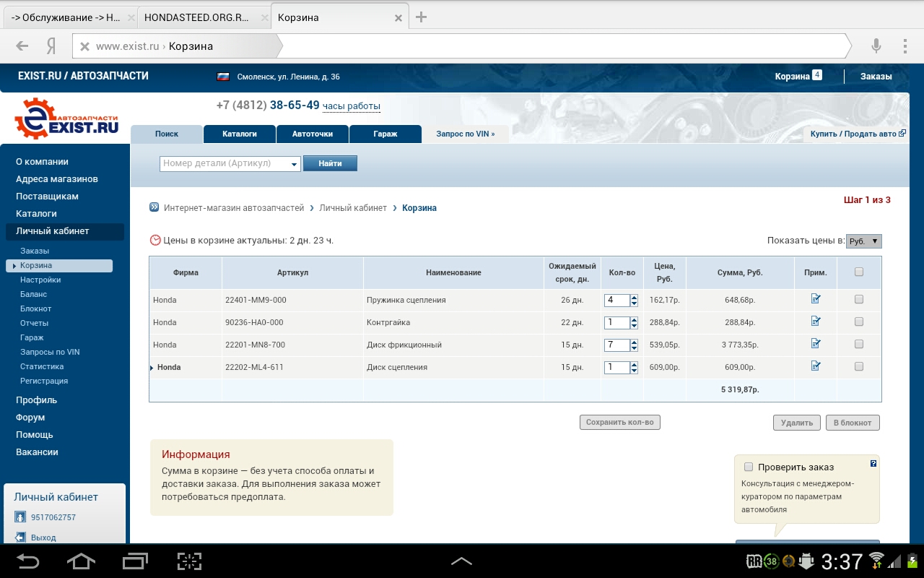Open Настройки in the sidebar
The image size is (924, 578).
pyautogui.click(x=40, y=280)
